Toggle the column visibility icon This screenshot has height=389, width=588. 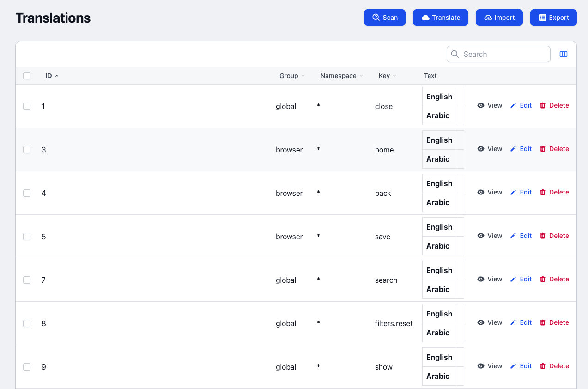[x=563, y=54]
